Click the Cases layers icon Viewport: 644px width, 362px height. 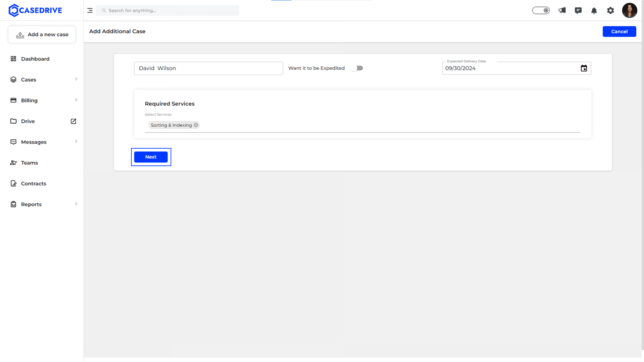tap(13, 80)
